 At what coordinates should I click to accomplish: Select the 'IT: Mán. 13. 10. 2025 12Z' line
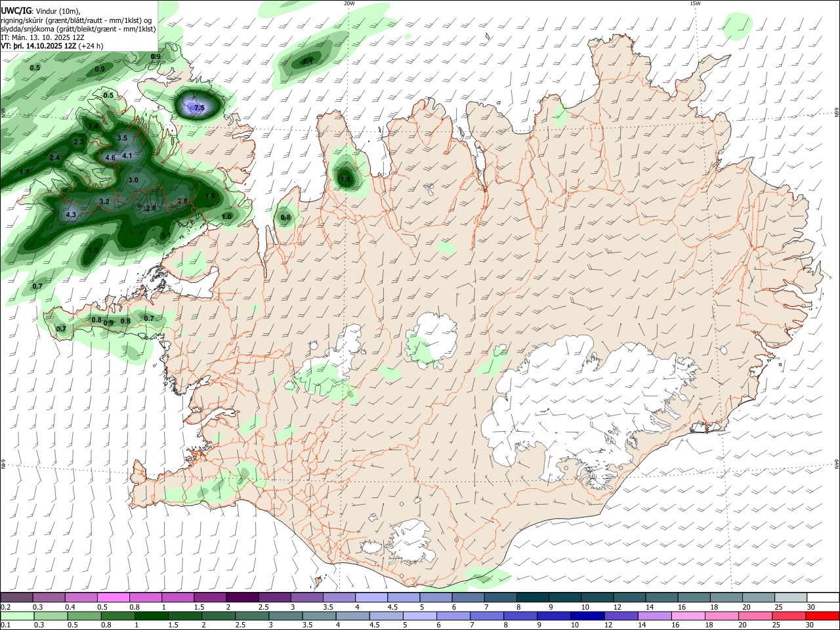tap(42, 37)
